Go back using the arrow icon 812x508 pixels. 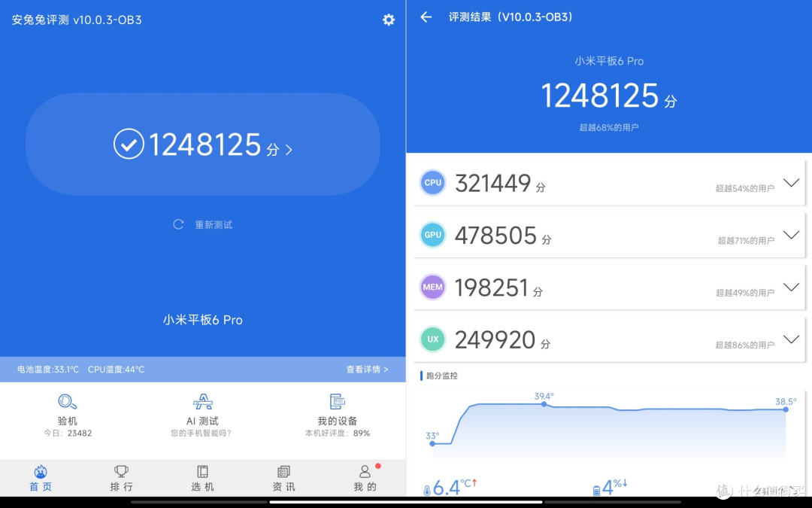(x=426, y=17)
